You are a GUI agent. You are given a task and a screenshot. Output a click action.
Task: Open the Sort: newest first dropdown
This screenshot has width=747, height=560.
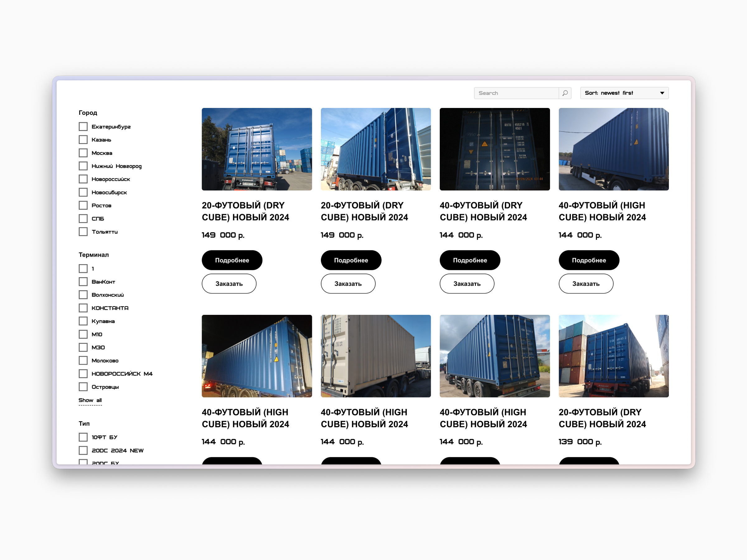pos(624,93)
